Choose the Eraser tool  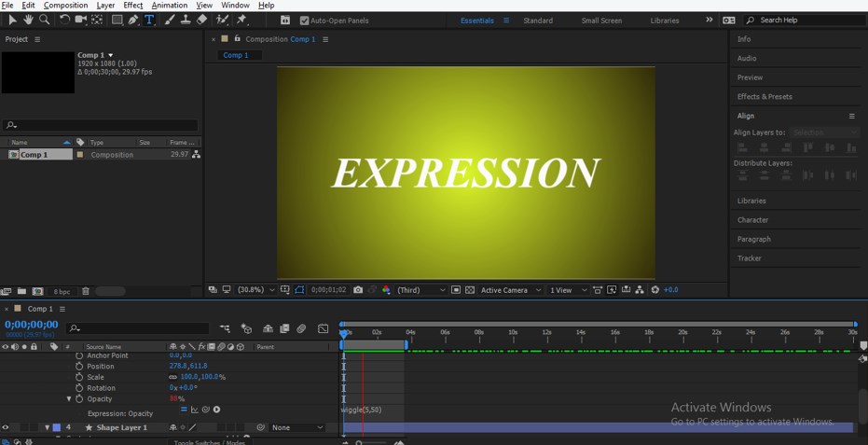click(201, 20)
